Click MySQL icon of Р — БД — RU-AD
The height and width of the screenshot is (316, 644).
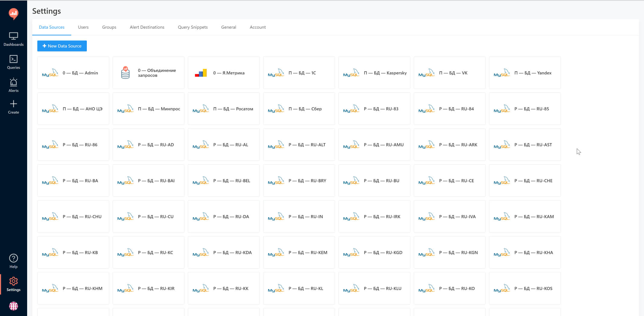125,145
